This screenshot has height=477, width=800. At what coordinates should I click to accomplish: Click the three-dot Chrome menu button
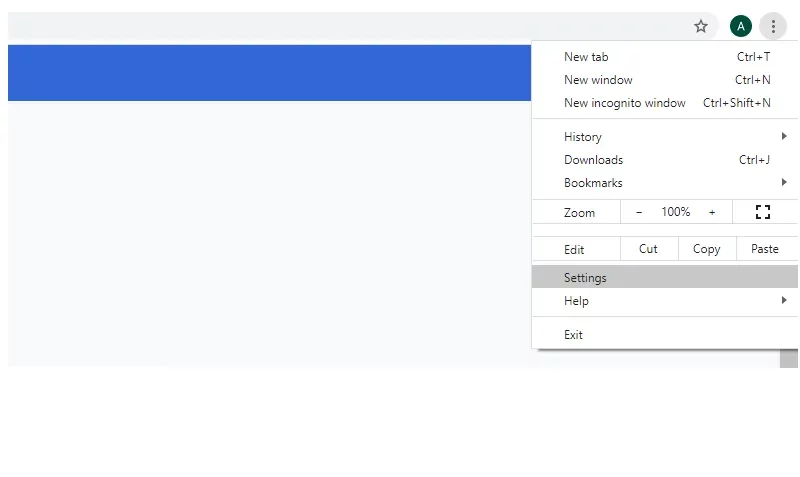[773, 26]
